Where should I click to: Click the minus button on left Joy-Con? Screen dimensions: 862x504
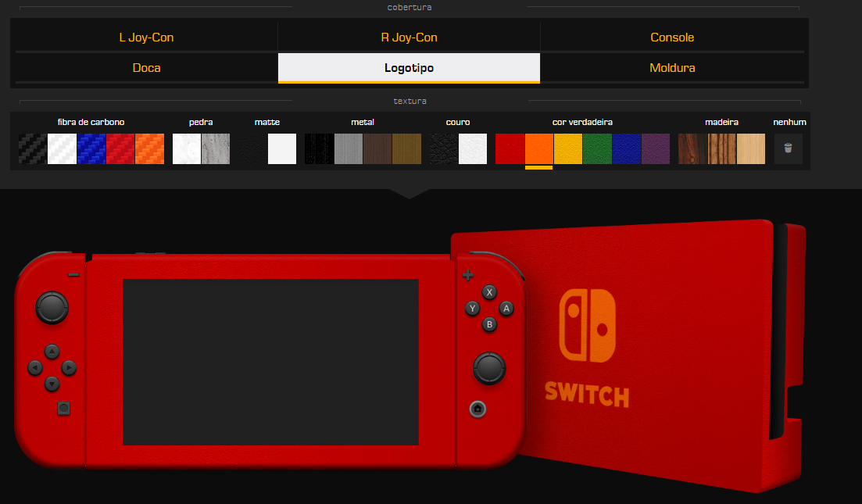point(73,274)
